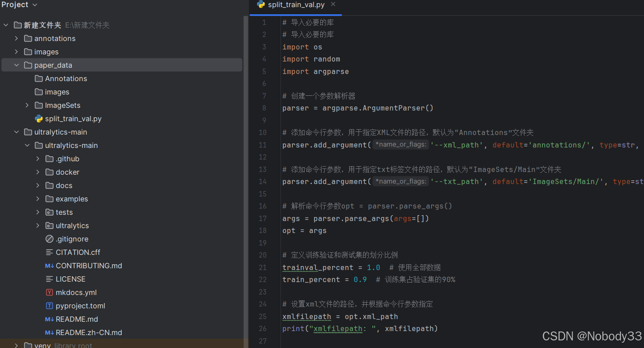Expand the images folder under root
The height and width of the screenshot is (348, 644).
(17, 52)
